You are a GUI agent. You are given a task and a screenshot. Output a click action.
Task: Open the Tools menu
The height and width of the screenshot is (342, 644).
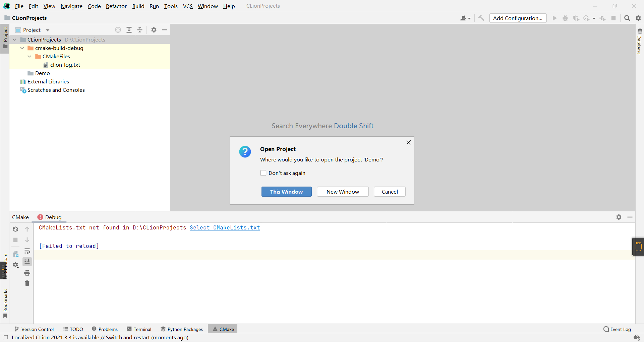(171, 6)
